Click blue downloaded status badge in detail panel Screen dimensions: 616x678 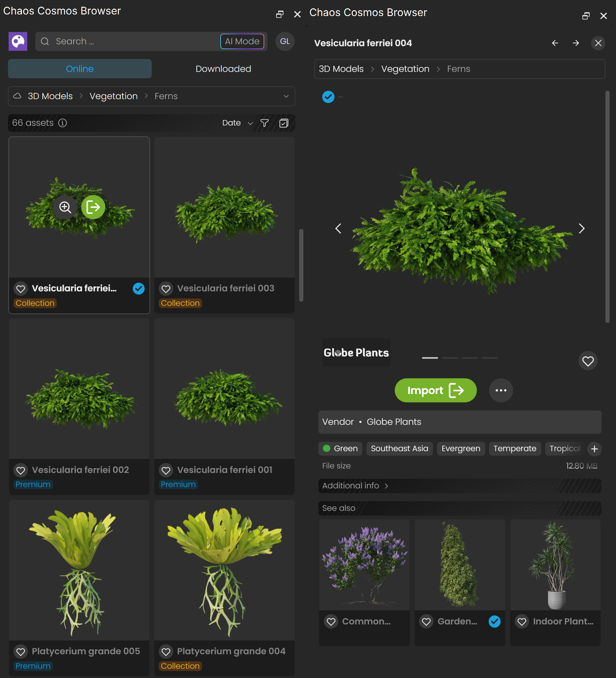pos(328,97)
